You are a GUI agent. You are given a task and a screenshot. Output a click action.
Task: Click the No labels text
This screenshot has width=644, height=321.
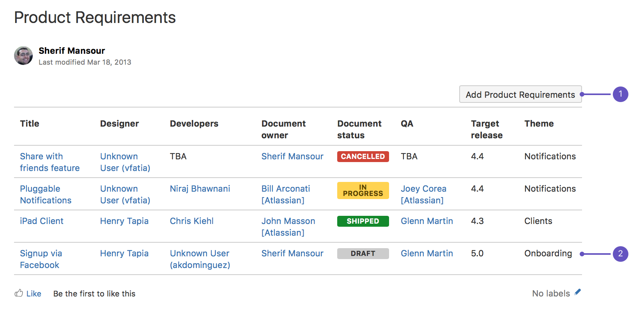pyautogui.click(x=551, y=293)
